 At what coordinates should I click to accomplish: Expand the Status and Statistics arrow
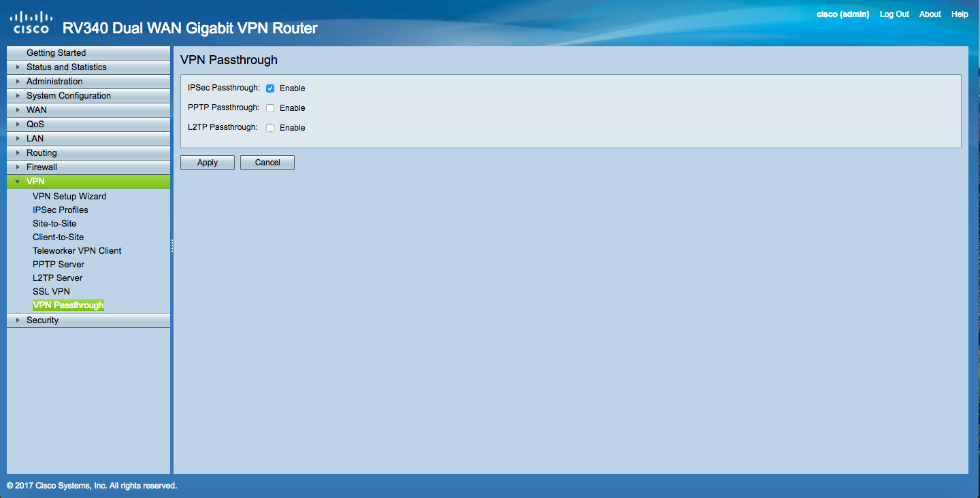(x=18, y=67)
